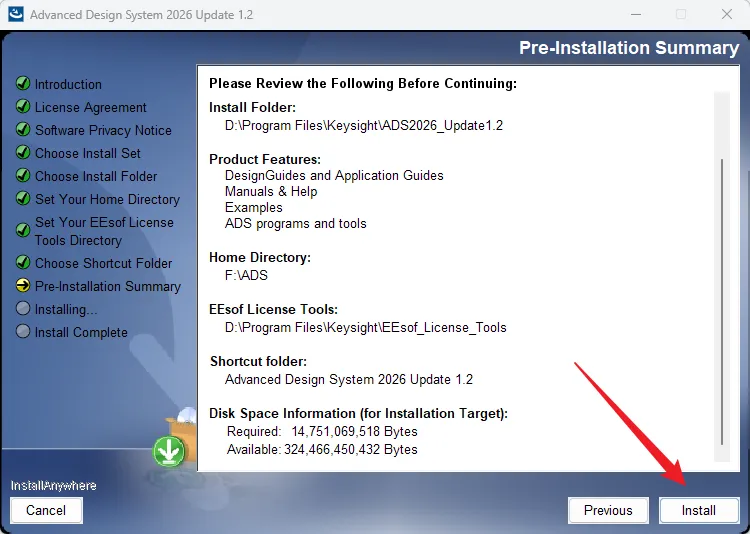Image resolution: width=750 pixels, height=534 pixels.
Task: Click Required 14,751,069,518 Bytes line
Action: pyautogui.click(x=322, y=432)
